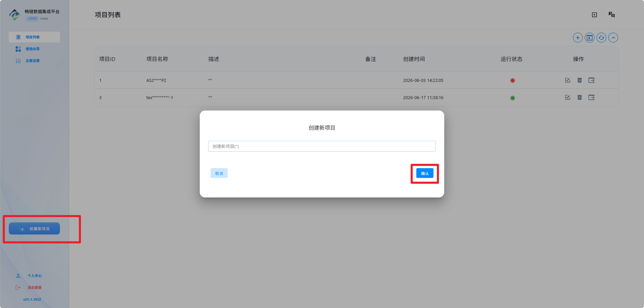
Task: Click the 畅链数据集成平台 title text
Action: pos(42,11)
